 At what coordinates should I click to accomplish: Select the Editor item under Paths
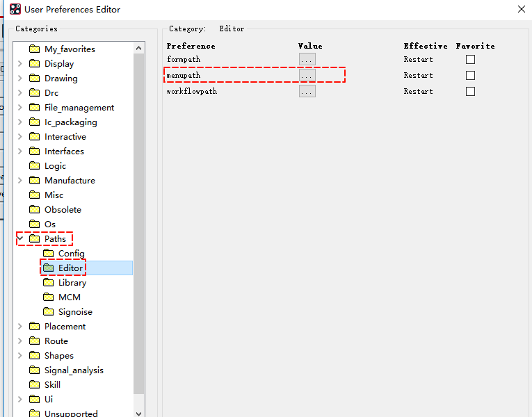70,268
